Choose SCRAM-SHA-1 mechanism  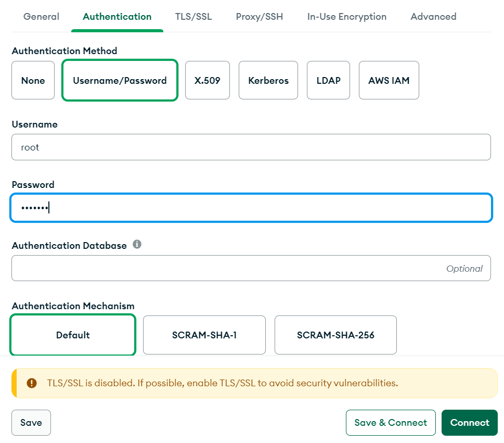pos(204,335)
